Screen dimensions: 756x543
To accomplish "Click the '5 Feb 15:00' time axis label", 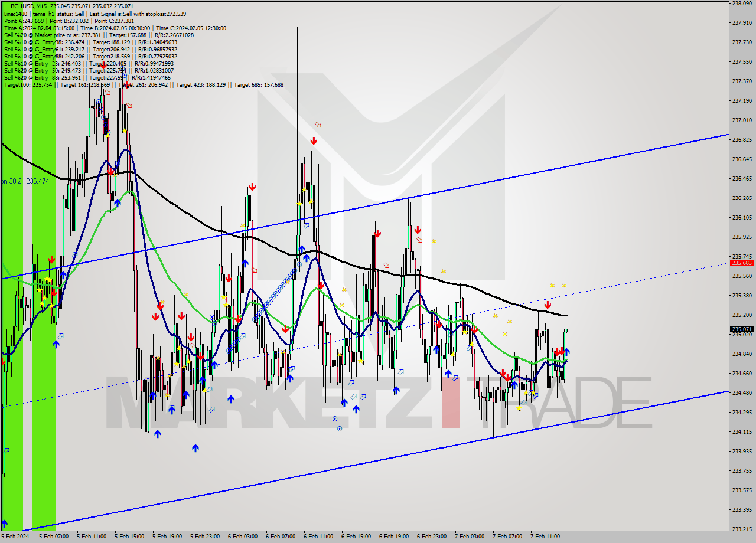I will [129, 537].
